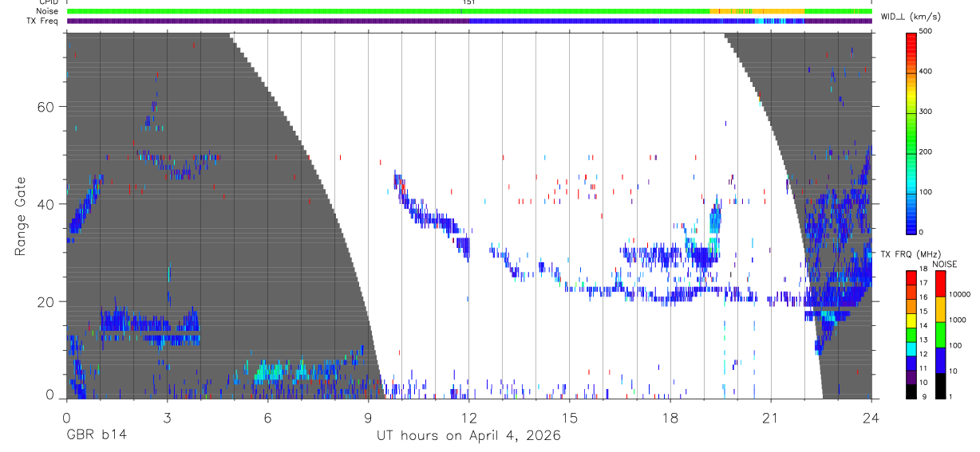
Task: Click the '151' CPID value text
Action: [468, 2]
